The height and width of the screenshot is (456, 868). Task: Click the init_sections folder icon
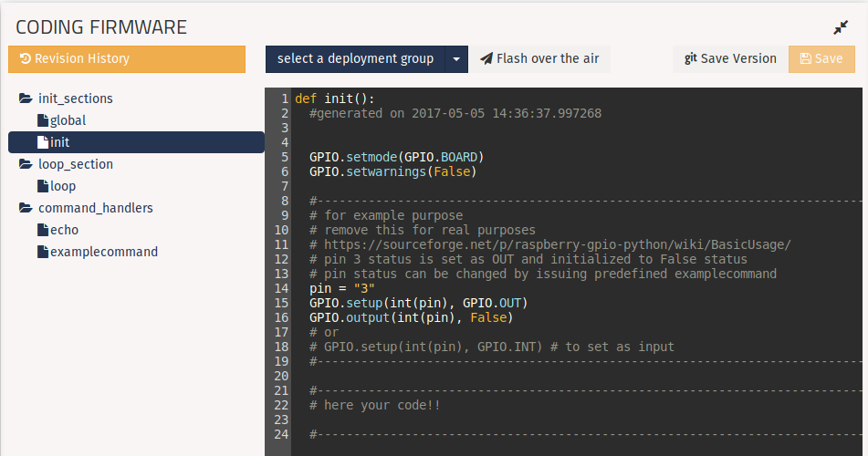[26, 98]
